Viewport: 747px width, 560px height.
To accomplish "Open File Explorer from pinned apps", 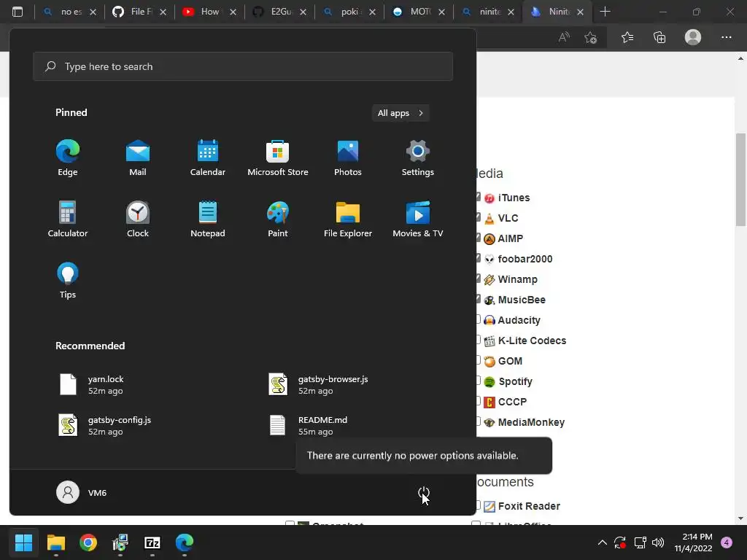I will pos(348,219).
